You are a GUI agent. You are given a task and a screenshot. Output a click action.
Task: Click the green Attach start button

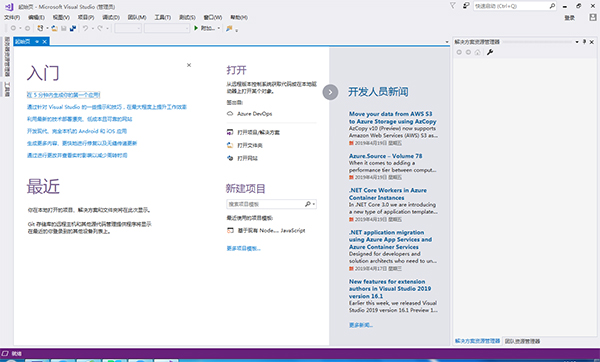[x=205, y=28]
